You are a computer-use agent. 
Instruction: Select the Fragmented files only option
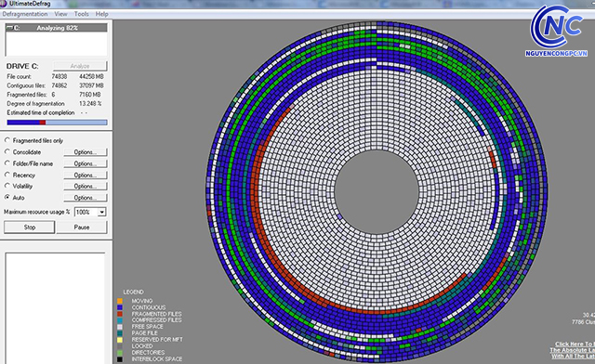(x=7, y=140)
